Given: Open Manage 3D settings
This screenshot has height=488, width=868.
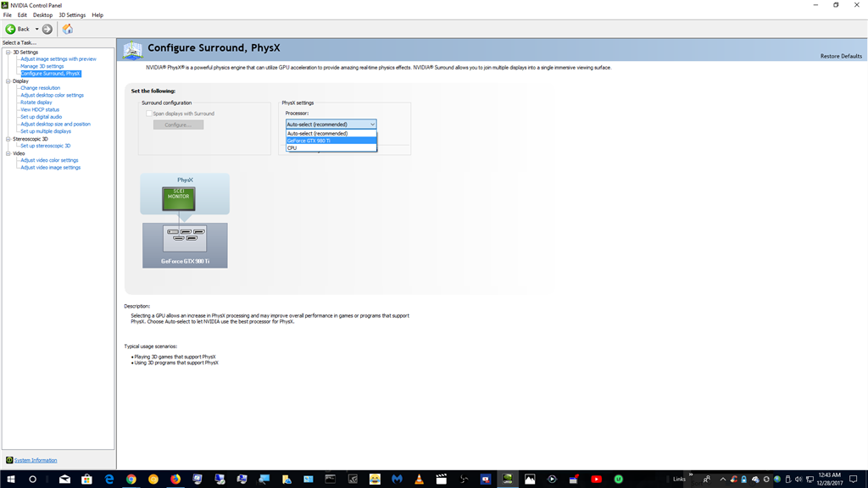Looking at the screenshot, I should click(42, 66).
